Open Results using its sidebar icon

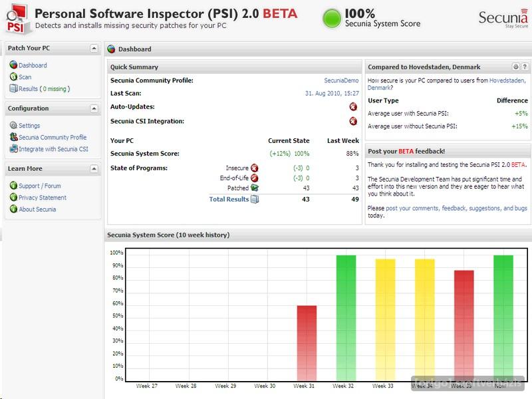[x=13, y=88]
